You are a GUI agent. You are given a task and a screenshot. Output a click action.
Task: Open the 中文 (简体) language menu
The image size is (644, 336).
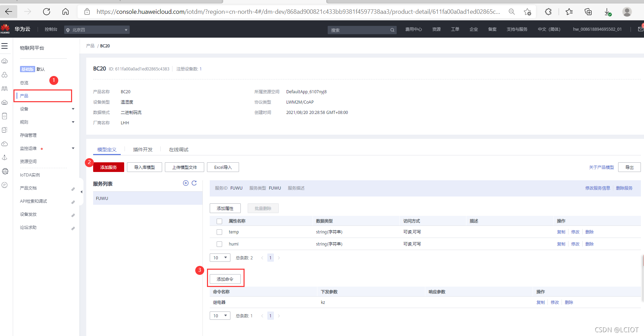(549, 29)
